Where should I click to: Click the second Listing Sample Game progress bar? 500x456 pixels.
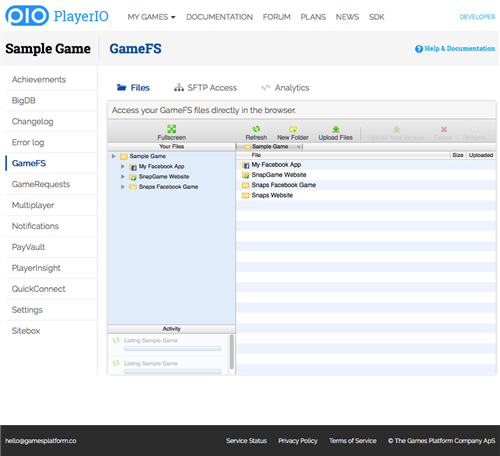point(173,371)
